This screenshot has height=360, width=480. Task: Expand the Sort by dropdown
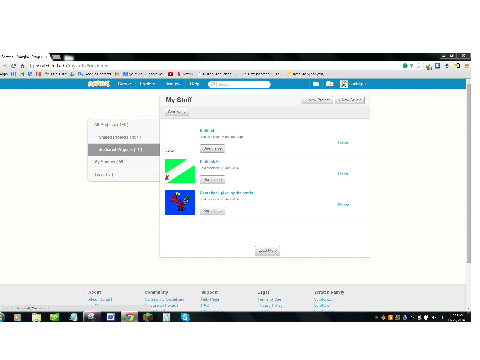(x=177, y=112)
